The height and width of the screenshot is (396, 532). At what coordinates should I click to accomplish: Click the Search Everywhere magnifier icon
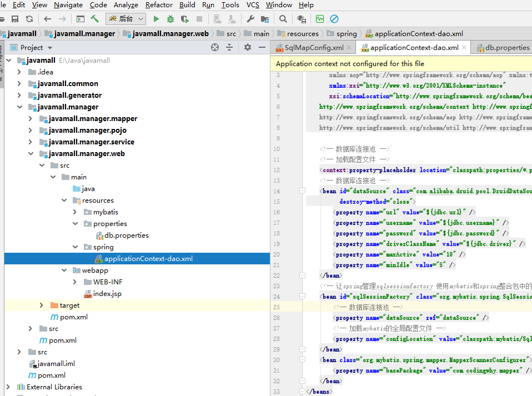pos(283,19)
